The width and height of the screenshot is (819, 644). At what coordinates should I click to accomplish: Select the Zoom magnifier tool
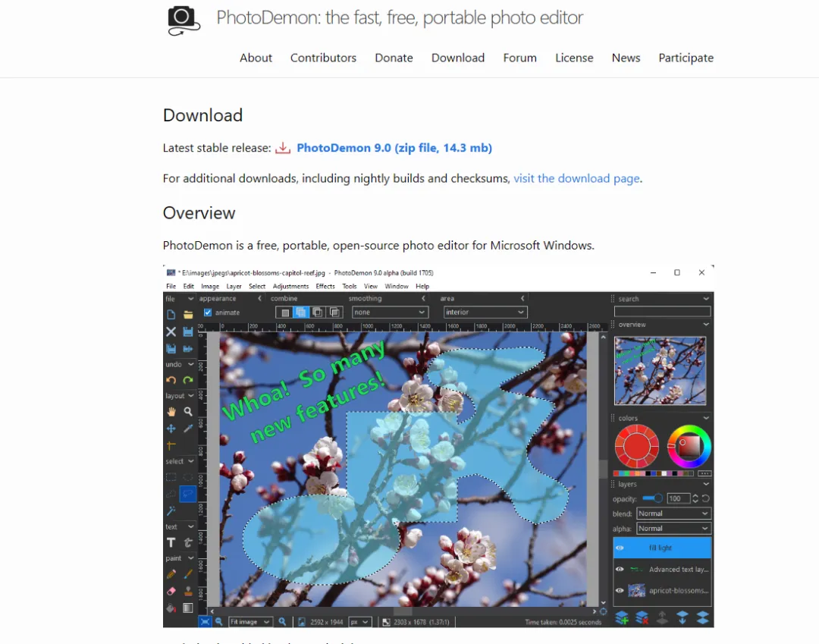[188, 412]
